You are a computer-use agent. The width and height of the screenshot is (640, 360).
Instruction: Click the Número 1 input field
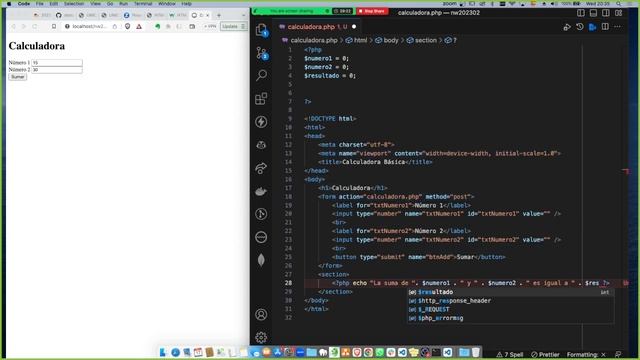(x=57, y=63)
